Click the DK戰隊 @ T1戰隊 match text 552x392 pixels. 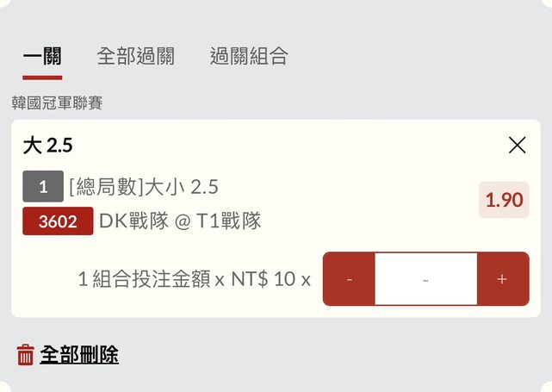(180, 221)
